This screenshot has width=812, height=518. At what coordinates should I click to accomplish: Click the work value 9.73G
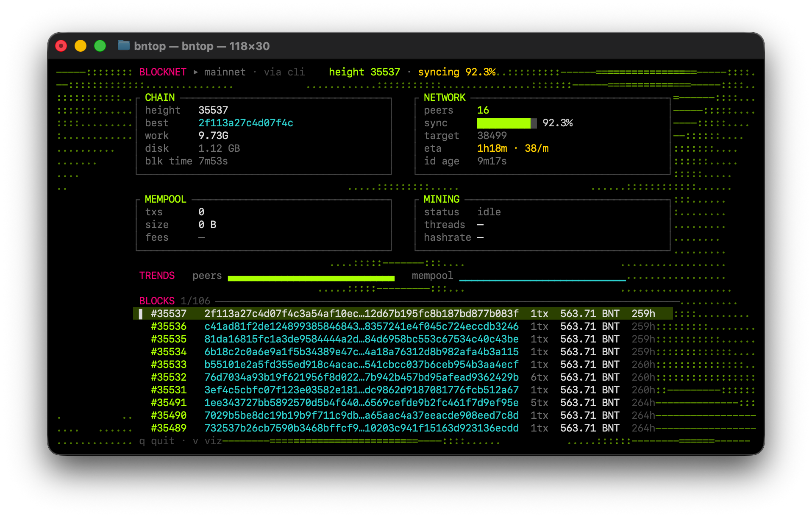pyautogui.click(x=213, y=136)
